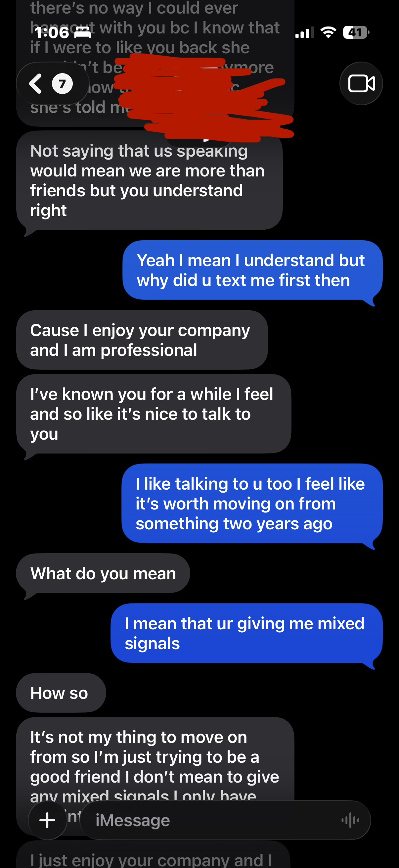Tap the "Not saying that us speaking" message

pos(149,181)
